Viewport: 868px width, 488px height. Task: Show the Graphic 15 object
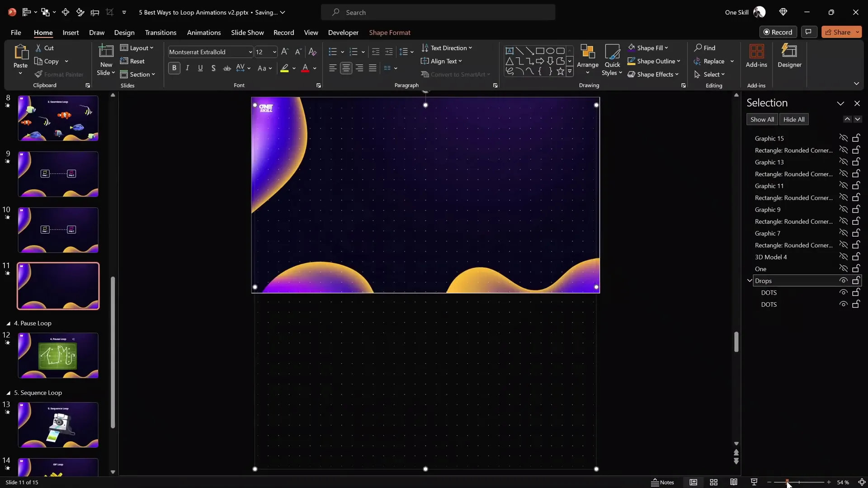point(843,138)
